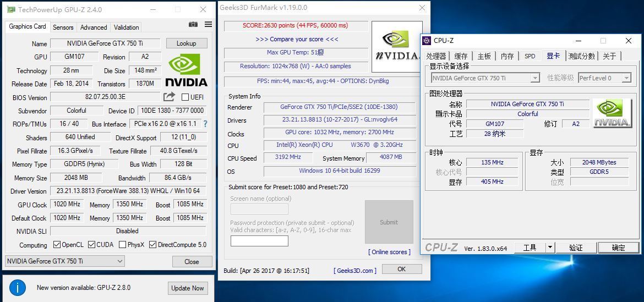Click the FurMark SCORE 2630 points text
The height and width of the screenshot is (302, 644).
click(x=295, y=25)
